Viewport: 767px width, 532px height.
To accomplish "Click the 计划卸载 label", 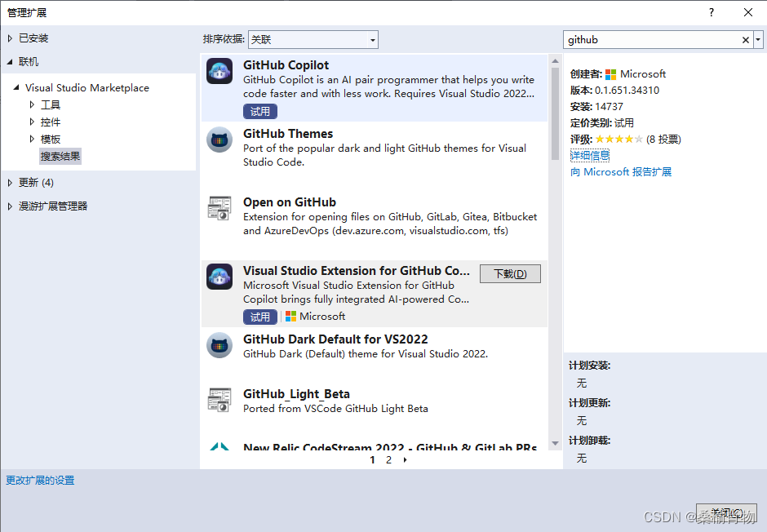I will point(589,441).
